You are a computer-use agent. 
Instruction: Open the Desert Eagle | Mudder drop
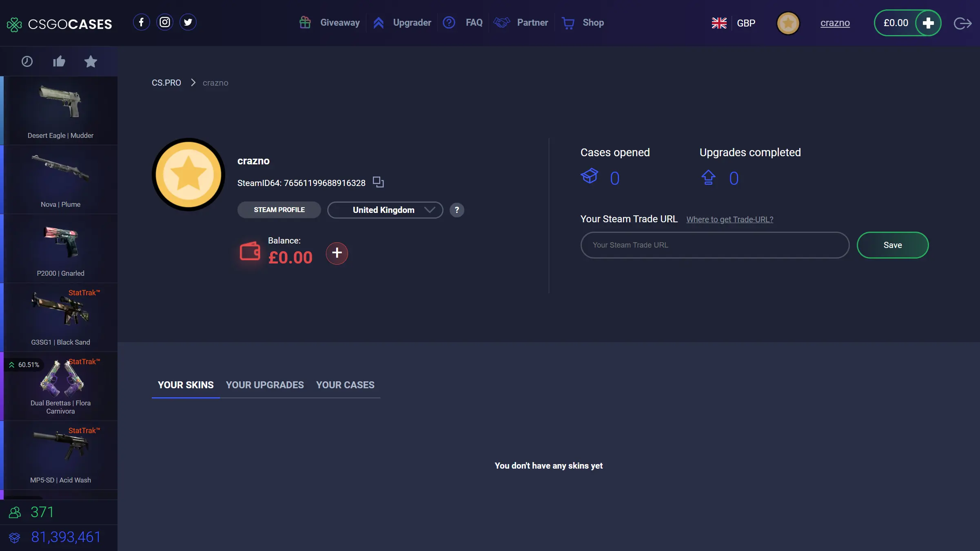pyautogui.click(x=60, y=111)
